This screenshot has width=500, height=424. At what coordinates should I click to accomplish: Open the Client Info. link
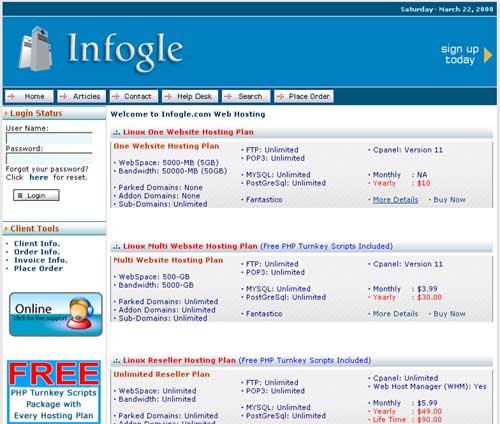tap(37, 243)
